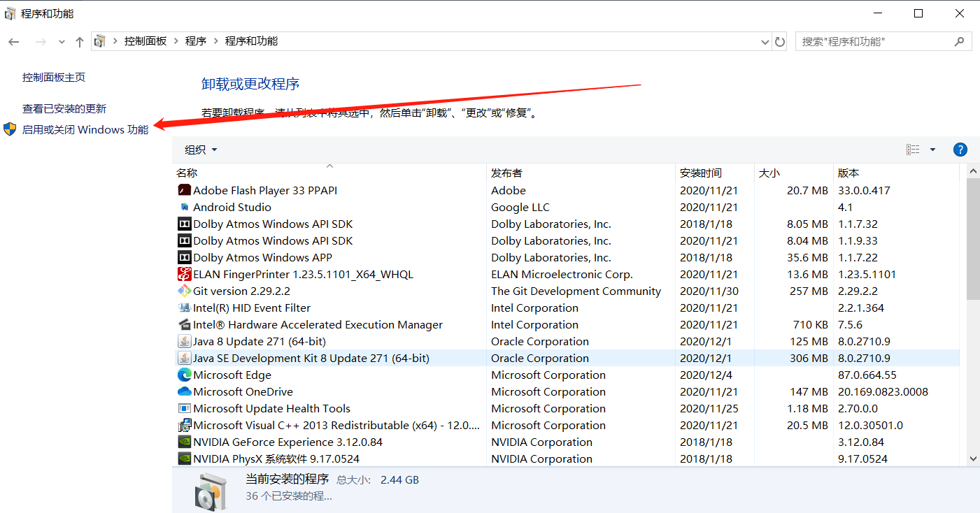Click the scrollbar up arrow of the program list
This screenshot has width=980, height=513.
[x=973, y=171]
